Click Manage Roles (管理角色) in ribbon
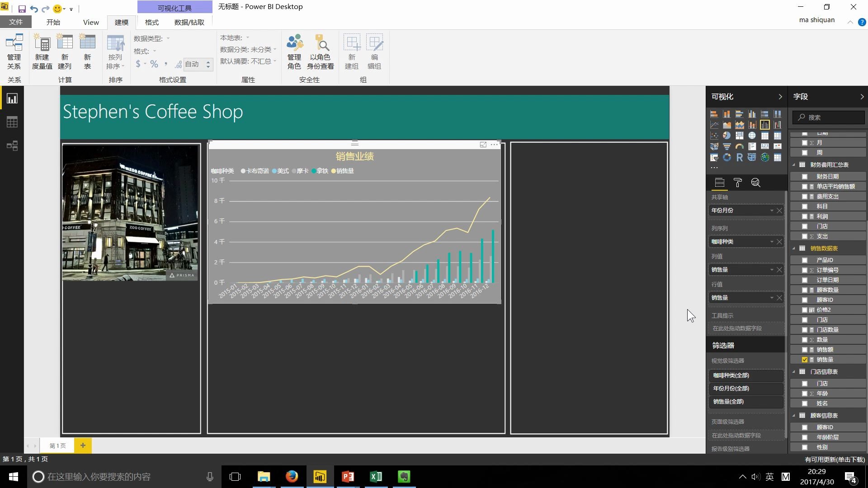 294,52
